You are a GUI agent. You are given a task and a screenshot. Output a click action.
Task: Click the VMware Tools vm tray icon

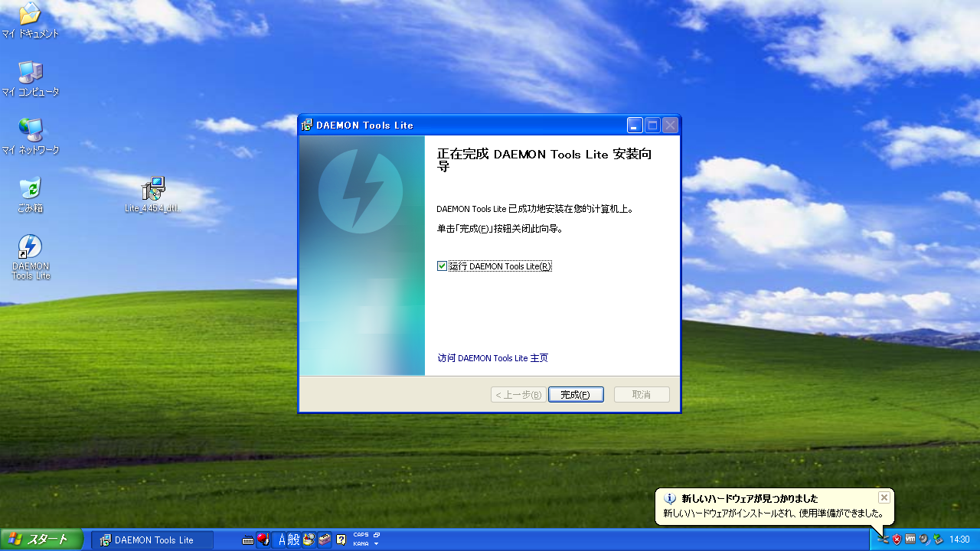pos(910,540)
